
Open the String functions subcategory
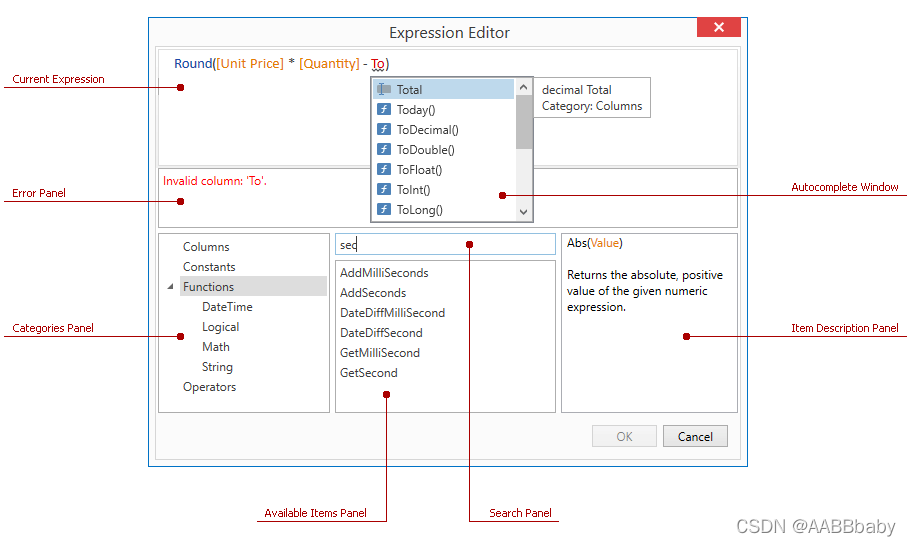click(217, 367)
